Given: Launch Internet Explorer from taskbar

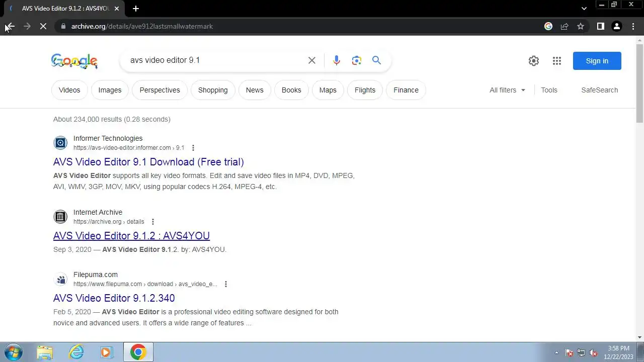Looking at the screenshot, I should pos(76,352).
